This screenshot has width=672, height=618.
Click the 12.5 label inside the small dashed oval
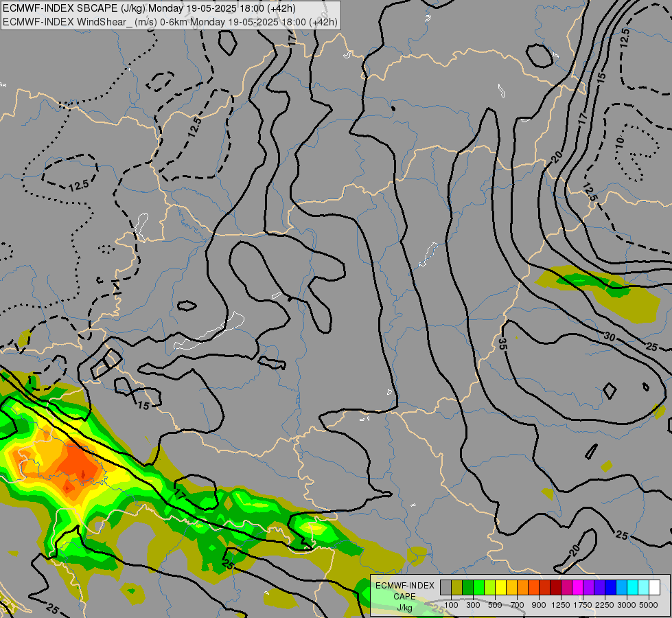(x=78, y=185)
